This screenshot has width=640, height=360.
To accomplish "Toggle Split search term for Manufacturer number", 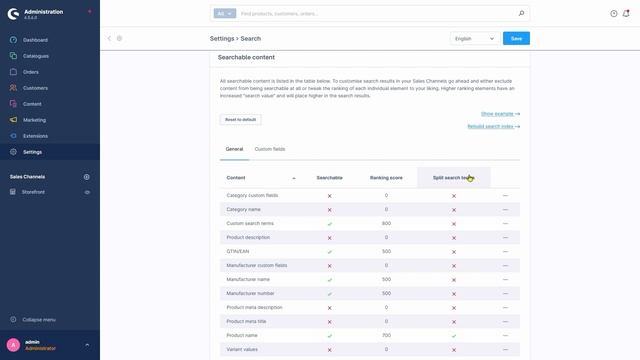I will click(453, 294).
